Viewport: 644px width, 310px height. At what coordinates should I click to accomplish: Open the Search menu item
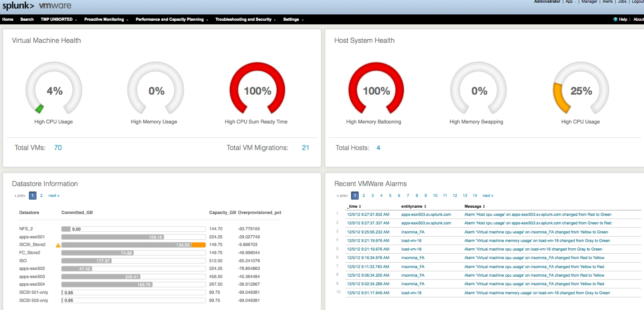tap(27, 19)
